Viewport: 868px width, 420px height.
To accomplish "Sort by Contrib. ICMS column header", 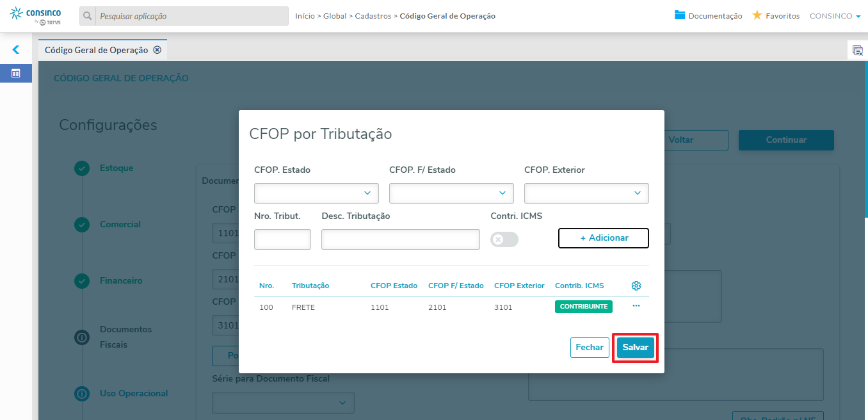I will pyautogui.click(x=579, y=286).
